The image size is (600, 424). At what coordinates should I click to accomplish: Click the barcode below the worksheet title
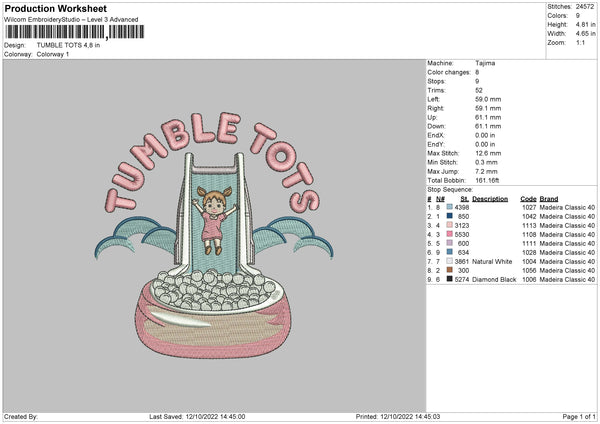coord(70,33)
